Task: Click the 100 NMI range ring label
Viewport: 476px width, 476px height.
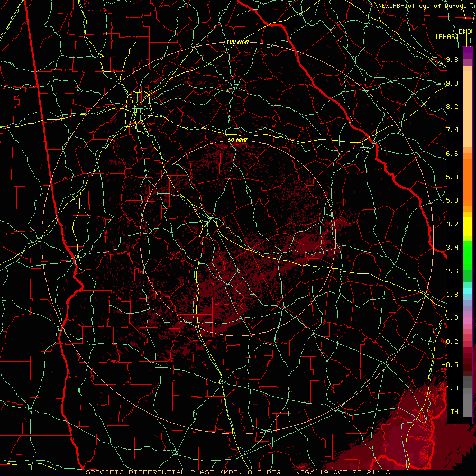Action: tap(237, 42)
